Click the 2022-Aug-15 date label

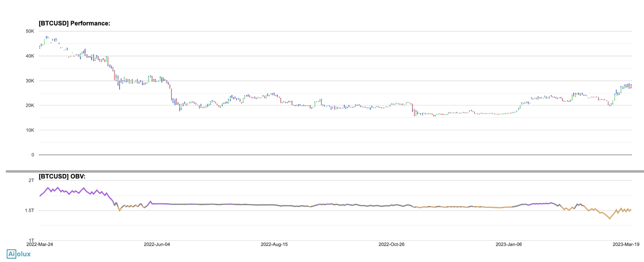(274, 244)
